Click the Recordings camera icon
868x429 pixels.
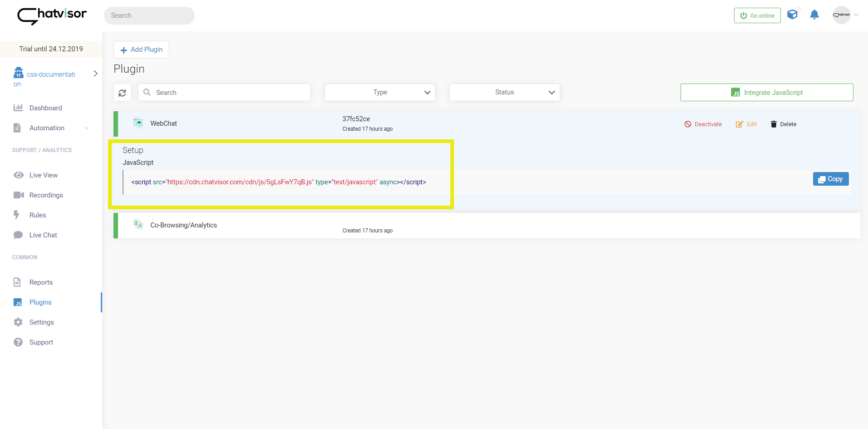tap(19, 195)
